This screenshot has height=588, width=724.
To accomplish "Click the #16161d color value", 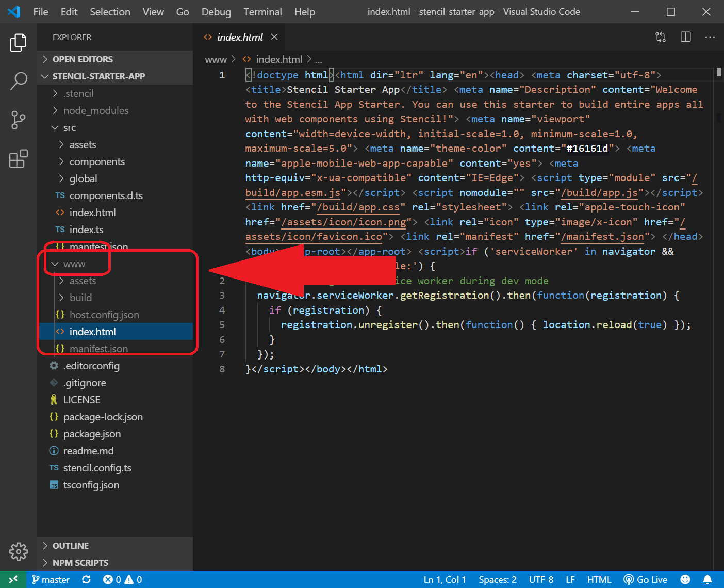I will point(587,149).
